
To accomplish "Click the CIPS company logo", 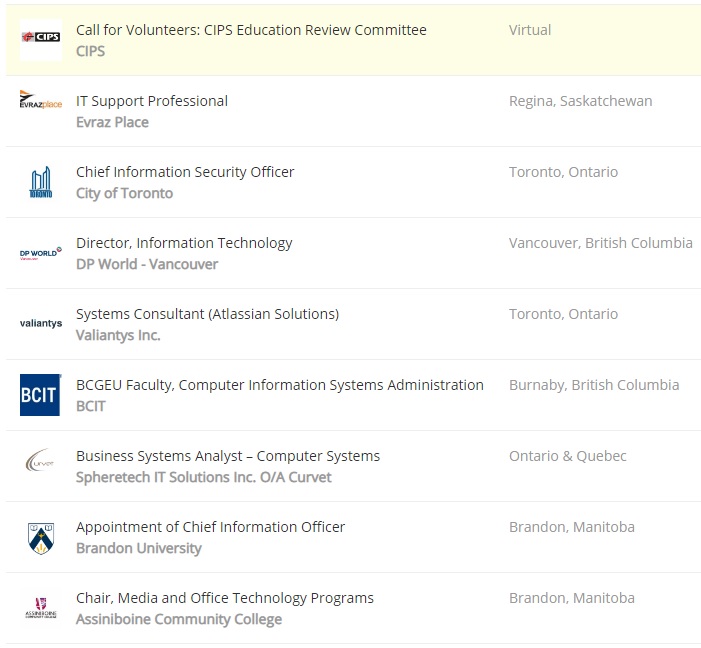I will (x=40, y=39).
